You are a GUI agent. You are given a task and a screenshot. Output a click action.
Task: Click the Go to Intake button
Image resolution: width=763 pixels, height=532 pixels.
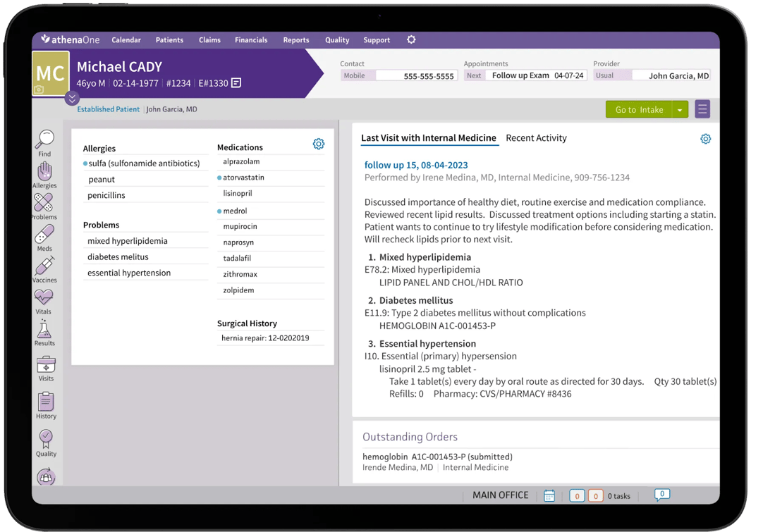tap(640, 109)
